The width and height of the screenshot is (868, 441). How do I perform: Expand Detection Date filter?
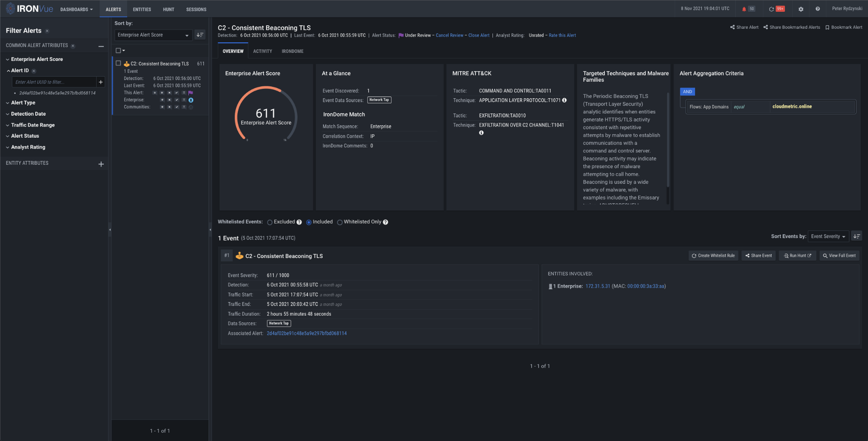click(x=25, y=114)
